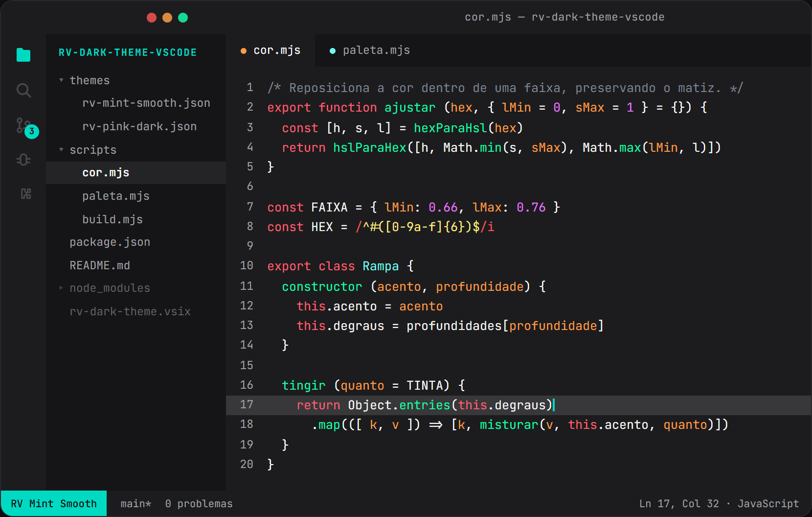The height and width of the screenshot is (517, 812).
Task: Click the class name Rampa
Action: (381, 266)
